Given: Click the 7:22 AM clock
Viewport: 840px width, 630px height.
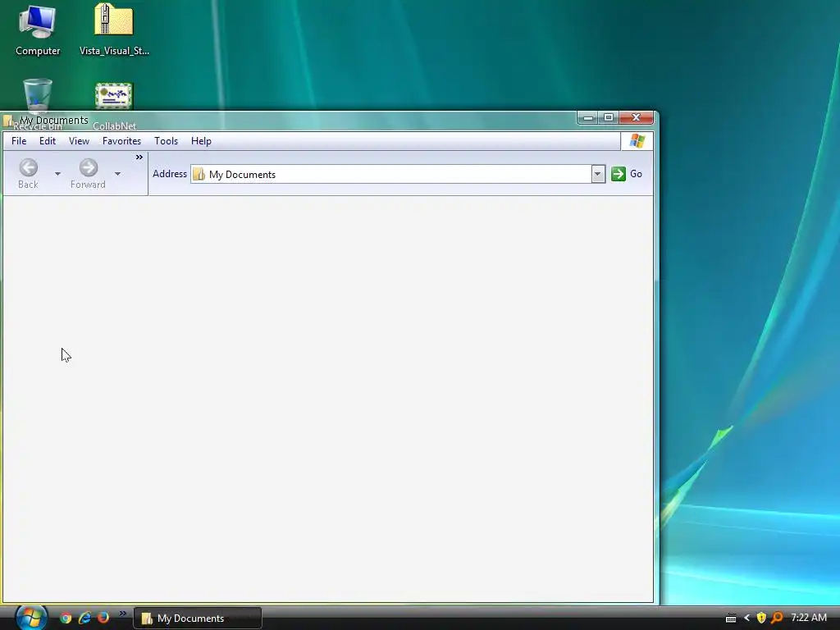Looking at the screenshot, I should [809, 618].
